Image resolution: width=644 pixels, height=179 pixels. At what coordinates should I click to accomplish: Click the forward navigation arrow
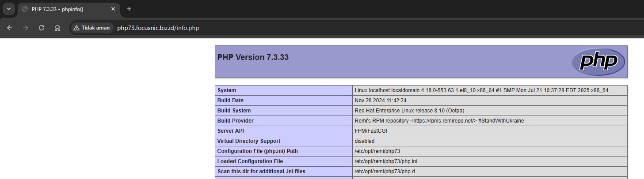coord(26,28)
